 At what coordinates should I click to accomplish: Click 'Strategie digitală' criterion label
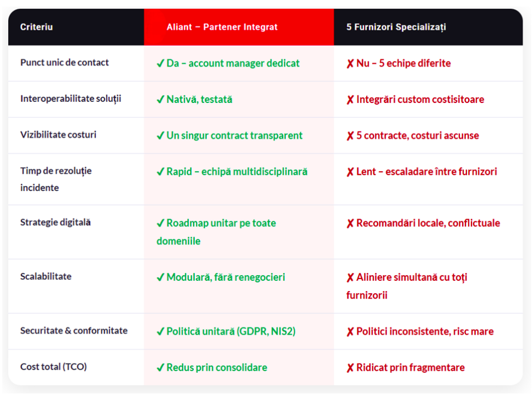tap(56, 222)
